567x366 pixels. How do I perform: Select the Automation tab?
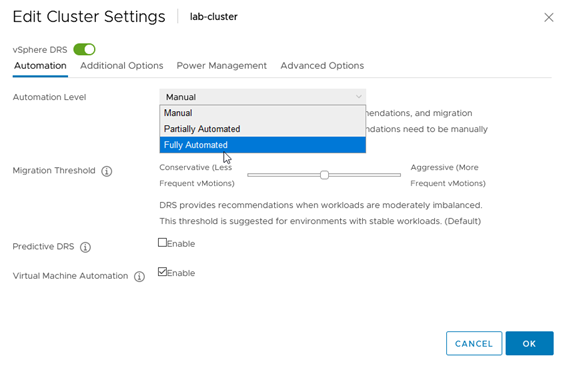coord(40,66)
